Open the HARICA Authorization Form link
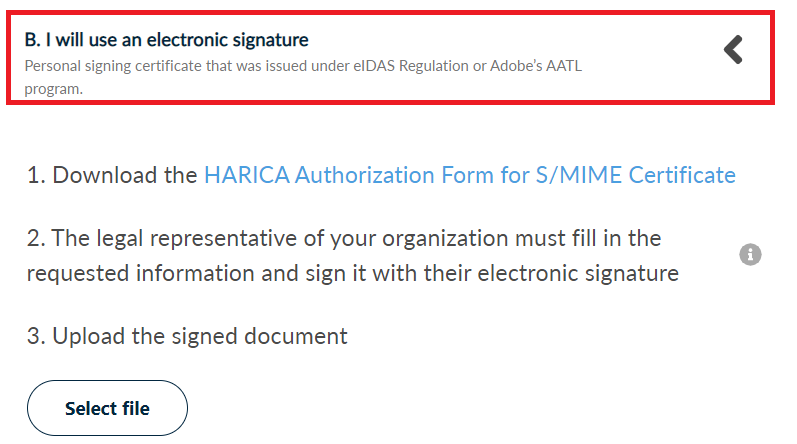 coord(469,175)
